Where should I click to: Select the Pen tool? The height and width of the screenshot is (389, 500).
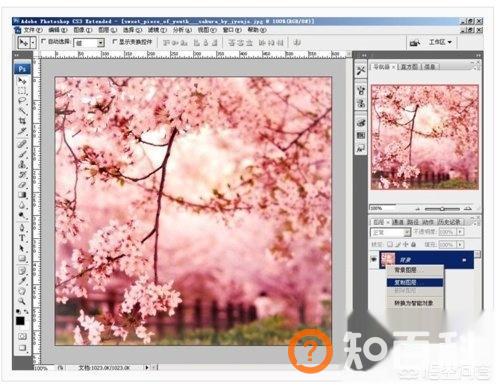click(x=22, y=228)
